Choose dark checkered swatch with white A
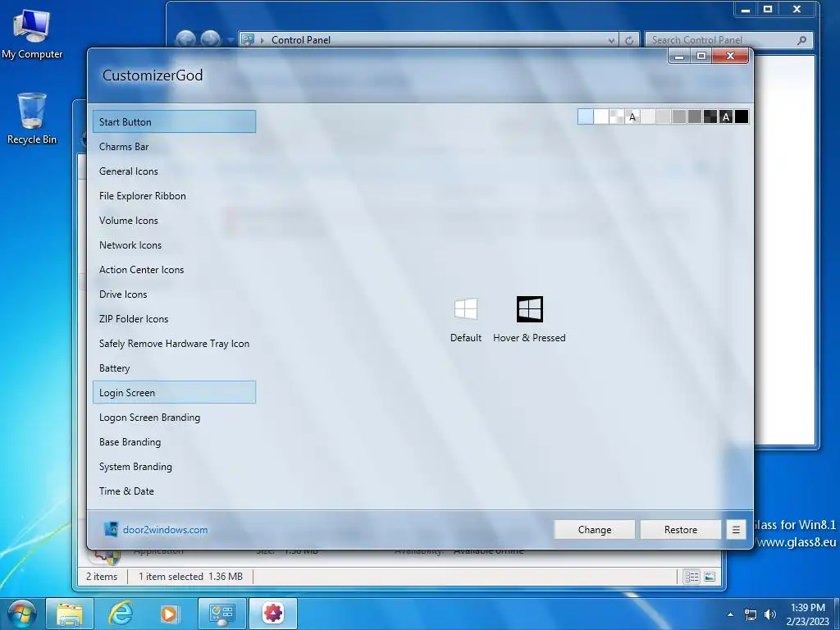Viewport: 840px width, 630px height. pyautogui.click(x=726, y=116)
